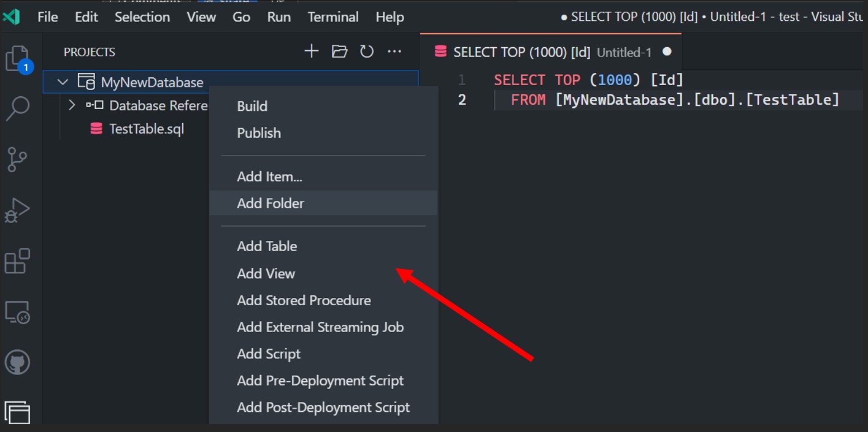Image resolution: width=868 pixels, height=432 pixels.
Task: Open the Extensions view
Action: [18, 261]
